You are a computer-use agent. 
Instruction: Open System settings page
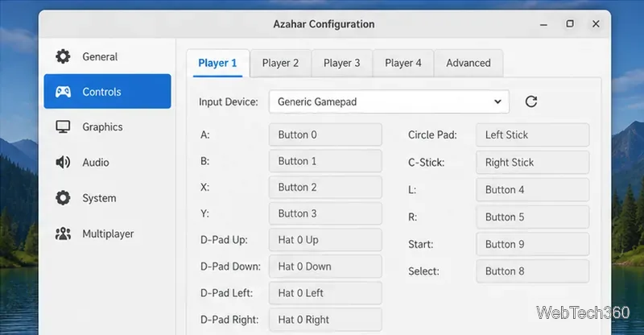[108, 198]
